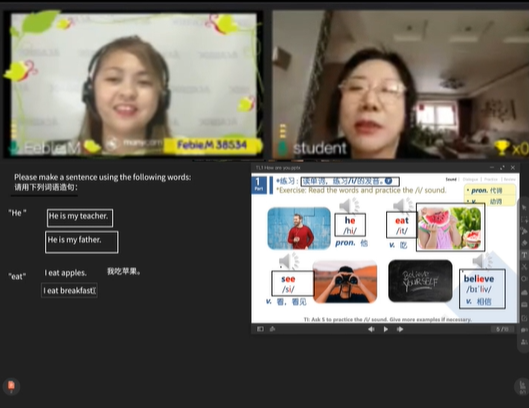The height and width of the screenshot is (408, 529).
Task: Select the pointer tool in right toolbar
Action: point(524,207)
